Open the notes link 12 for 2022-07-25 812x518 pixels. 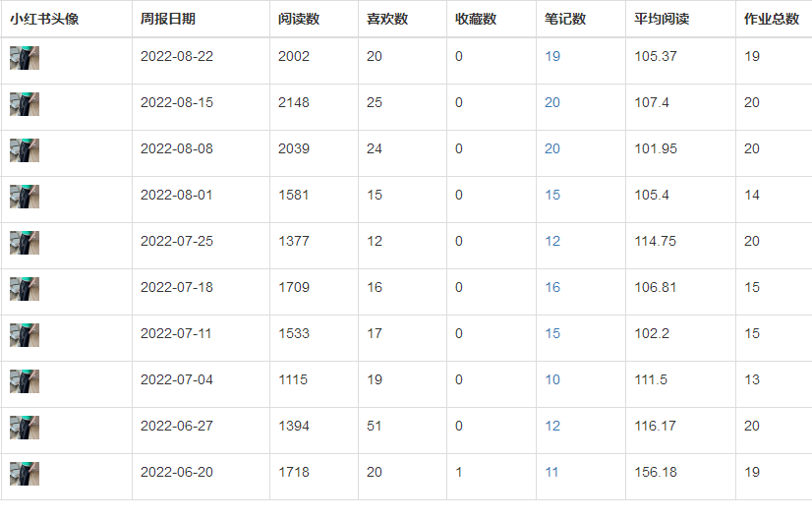(552, 241)
